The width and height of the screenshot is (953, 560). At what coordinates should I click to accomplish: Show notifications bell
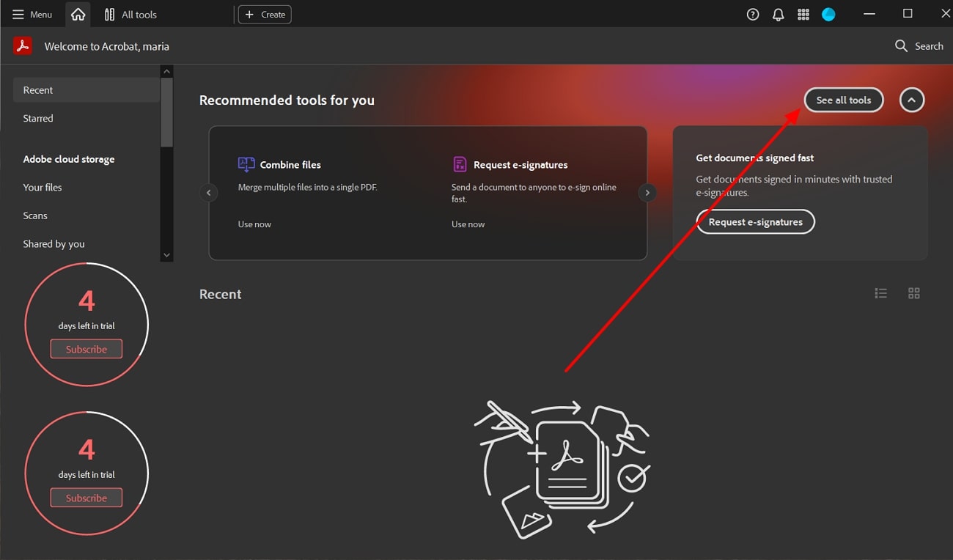point(779,15)
